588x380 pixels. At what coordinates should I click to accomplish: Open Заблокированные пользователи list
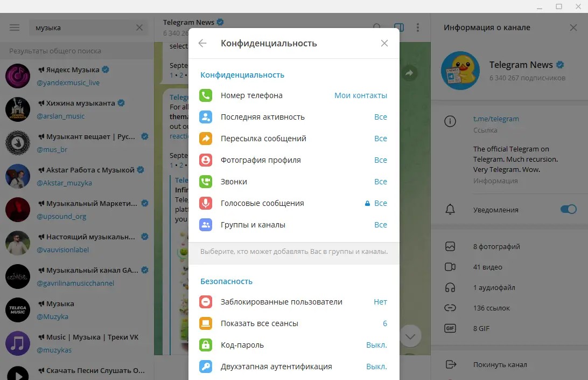(x=294, y=302)
